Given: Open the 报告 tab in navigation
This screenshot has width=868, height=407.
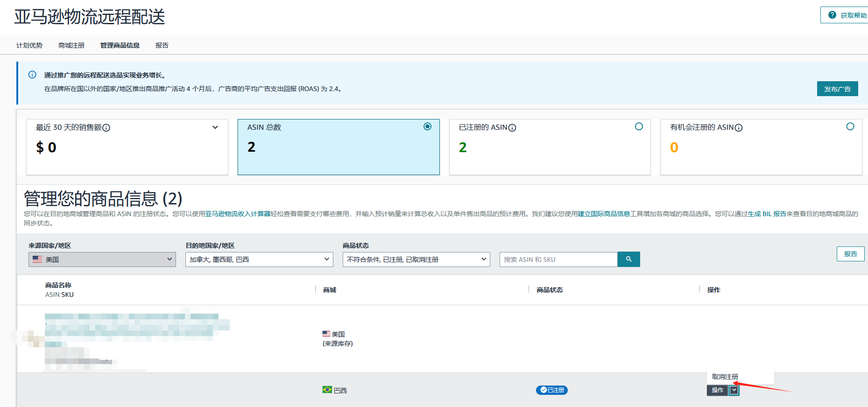Looking at the screenshot, I should click(x=162, y=45).
